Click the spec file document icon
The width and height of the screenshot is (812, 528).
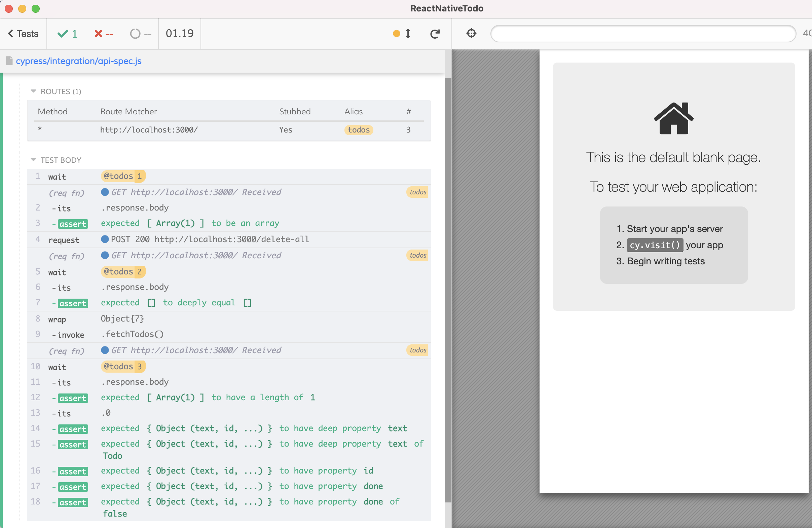[9, 61]
